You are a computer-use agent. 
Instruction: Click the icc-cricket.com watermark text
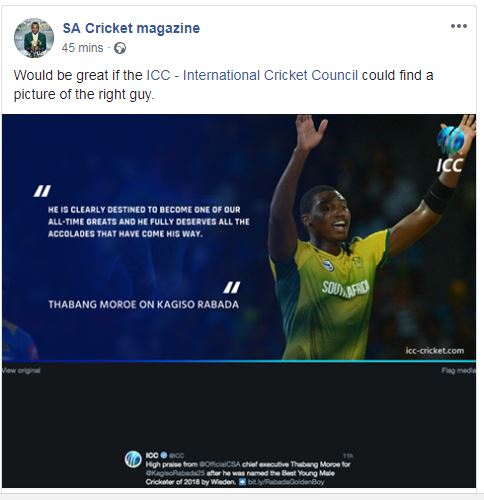coord(435,351)
